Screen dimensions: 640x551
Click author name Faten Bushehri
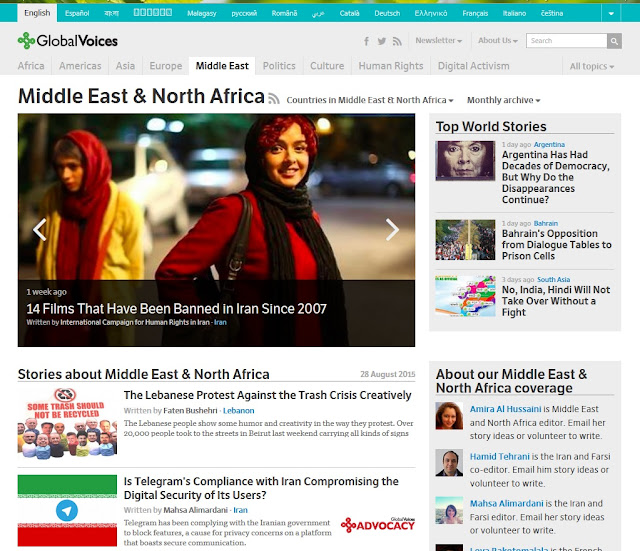pos(190,411)
